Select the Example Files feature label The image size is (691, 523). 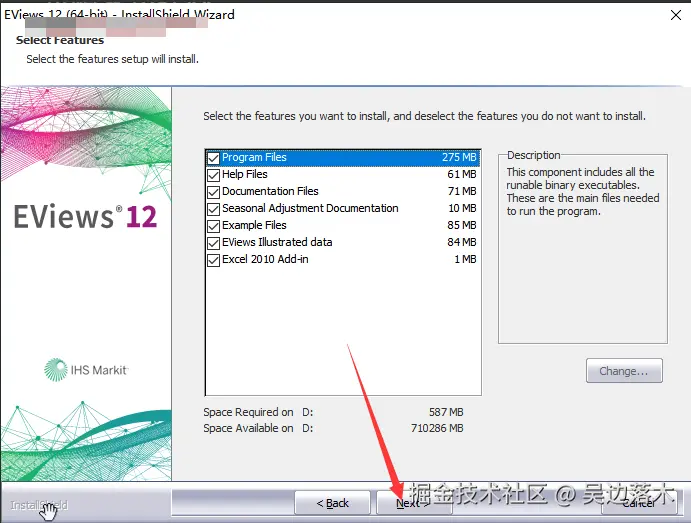[x=254, y=225]
